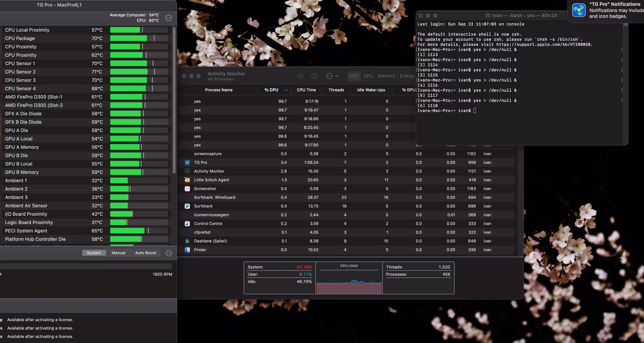Click the PECI System Agent temperature bar
Screen dimensions: 644x343
[x=139, y=231]
